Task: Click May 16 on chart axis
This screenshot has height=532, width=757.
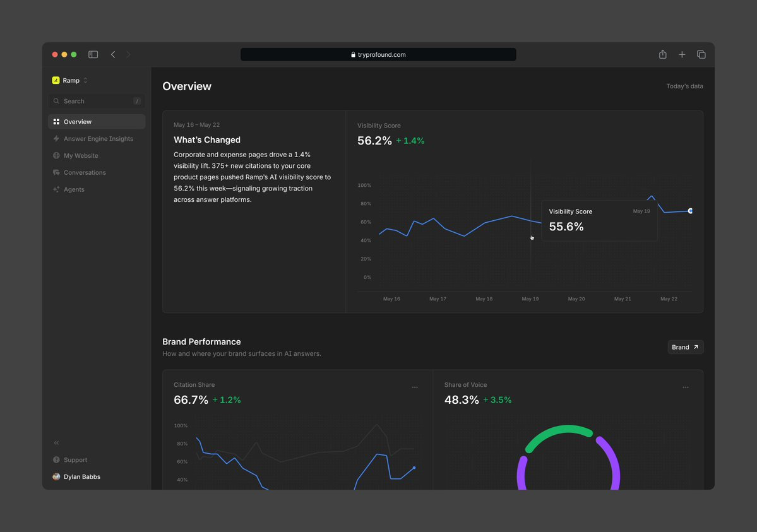Action: point(391,299)
